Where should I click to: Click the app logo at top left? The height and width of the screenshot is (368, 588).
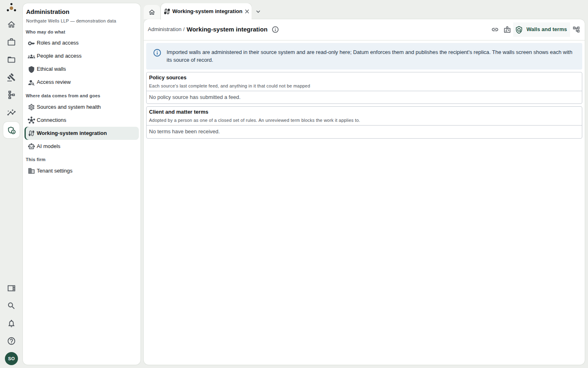click(11, 7)
